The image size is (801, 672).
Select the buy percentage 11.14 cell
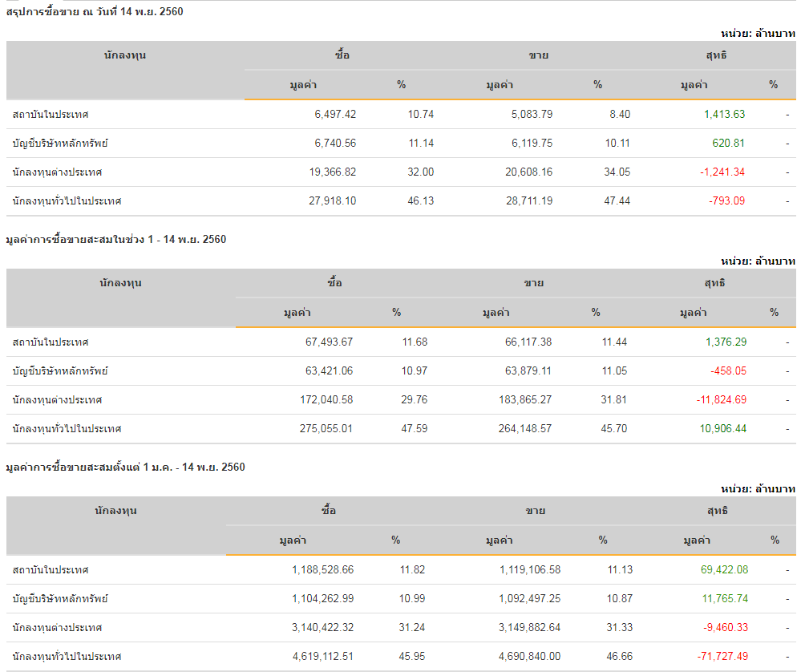421,144
